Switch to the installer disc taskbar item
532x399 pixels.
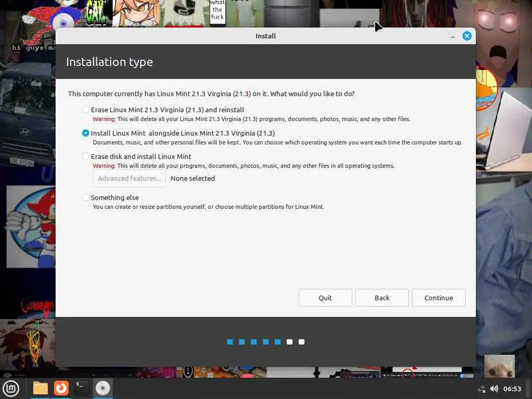point(102,388)
